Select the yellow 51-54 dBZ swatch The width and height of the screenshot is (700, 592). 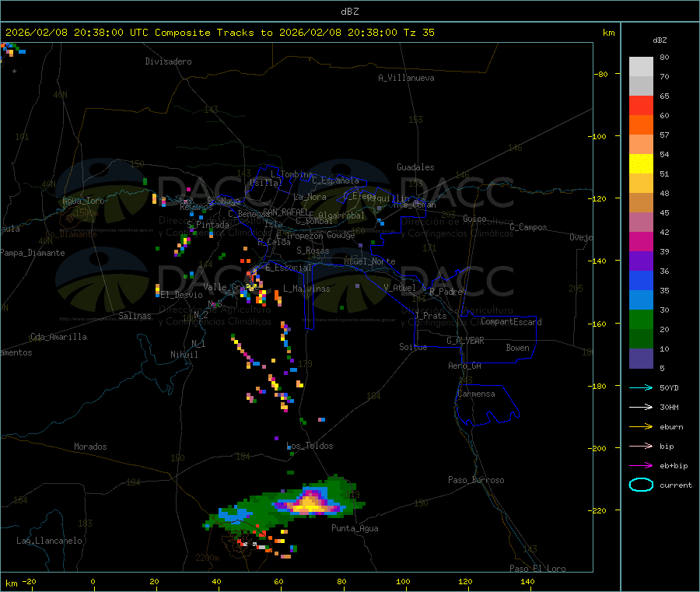(641, 164)
